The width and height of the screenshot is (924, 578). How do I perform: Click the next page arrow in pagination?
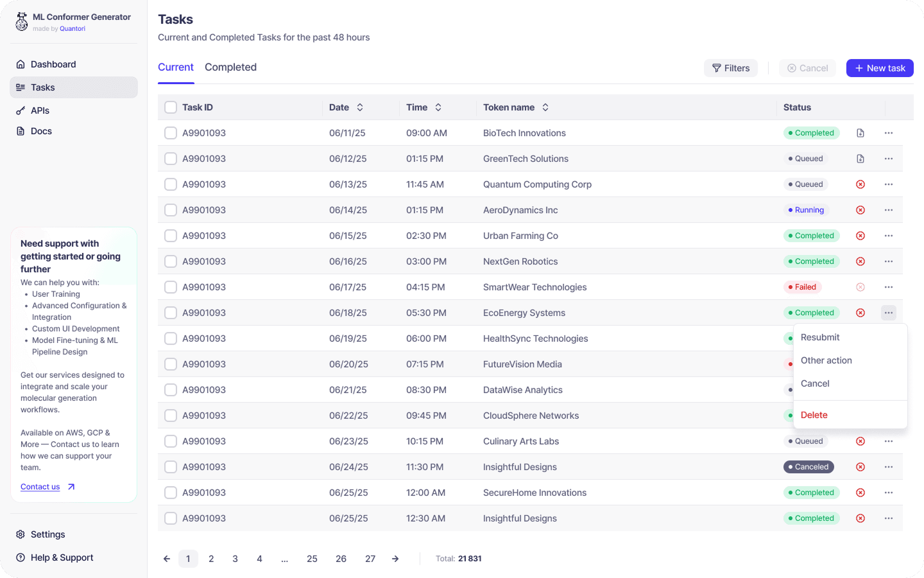pyautogui.click(x=395, y=559)
